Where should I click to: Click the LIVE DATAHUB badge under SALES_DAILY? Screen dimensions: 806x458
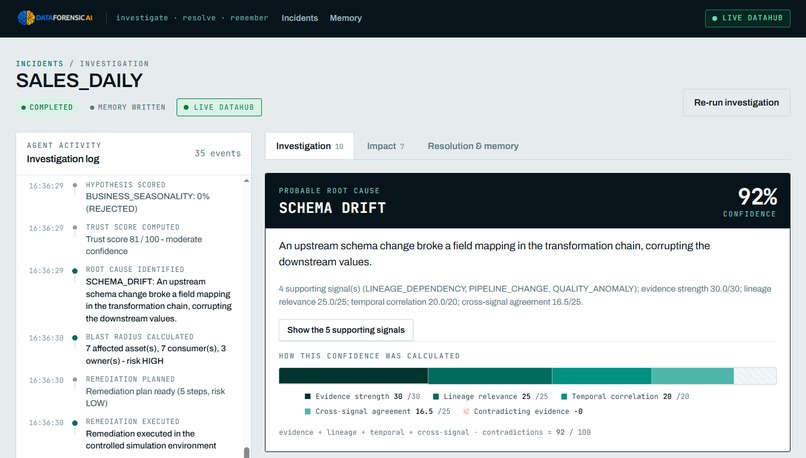point(219,107)
